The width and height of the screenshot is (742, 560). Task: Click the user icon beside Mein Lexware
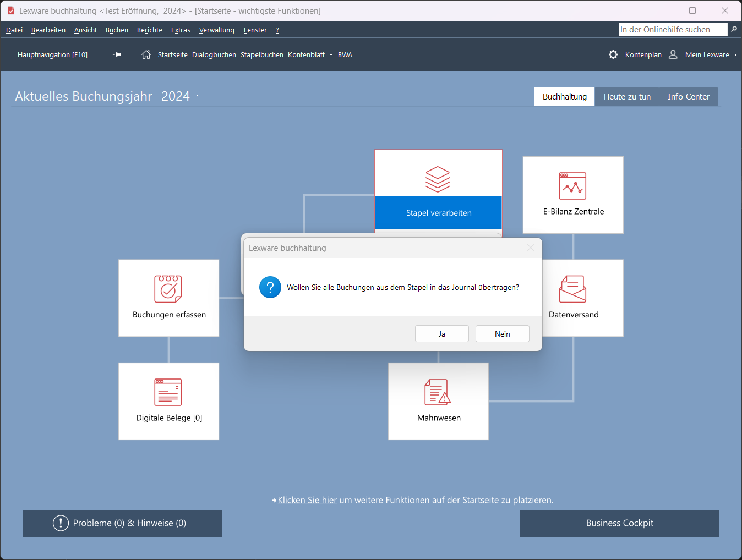pyautogui.click(x=673, y=54)
